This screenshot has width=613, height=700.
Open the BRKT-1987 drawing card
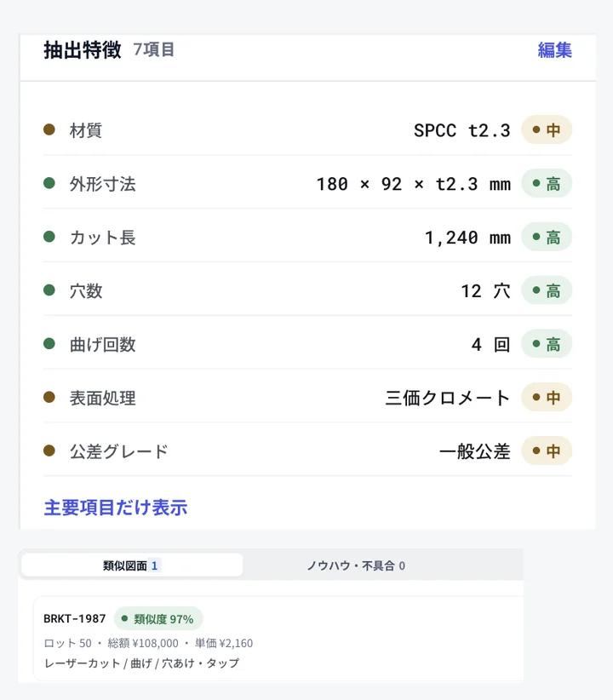coord(278,639)
